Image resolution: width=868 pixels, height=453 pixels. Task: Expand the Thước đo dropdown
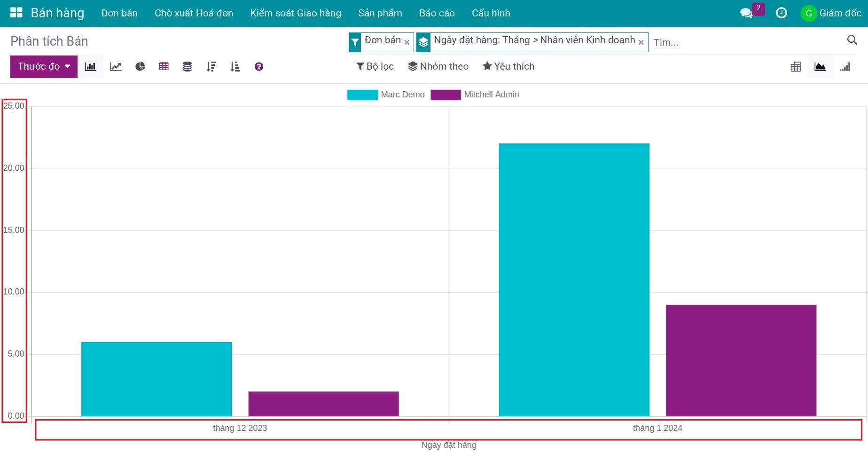coord(44,67)
